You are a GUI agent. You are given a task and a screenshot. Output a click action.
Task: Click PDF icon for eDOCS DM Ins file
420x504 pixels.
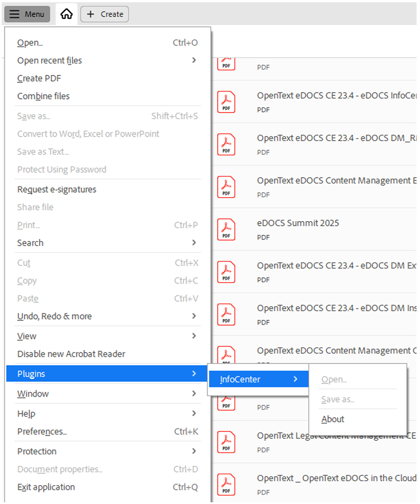click(226, 314)
